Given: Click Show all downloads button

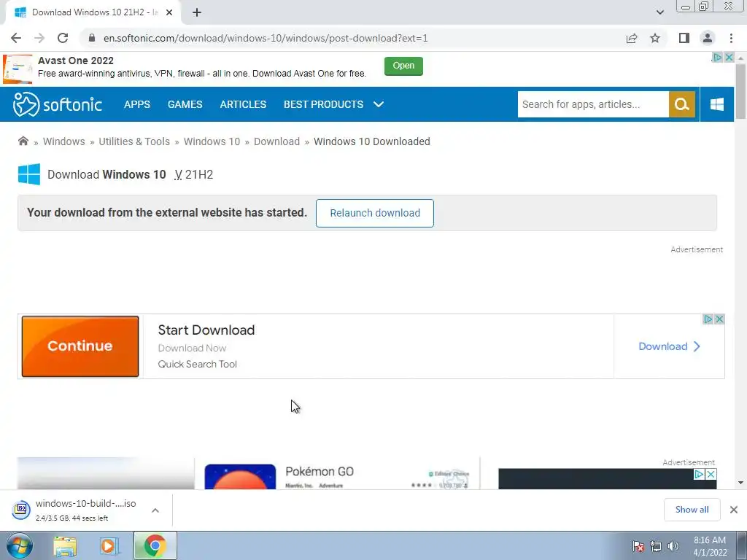Looking at the screenshot, I should coord(692,510).
